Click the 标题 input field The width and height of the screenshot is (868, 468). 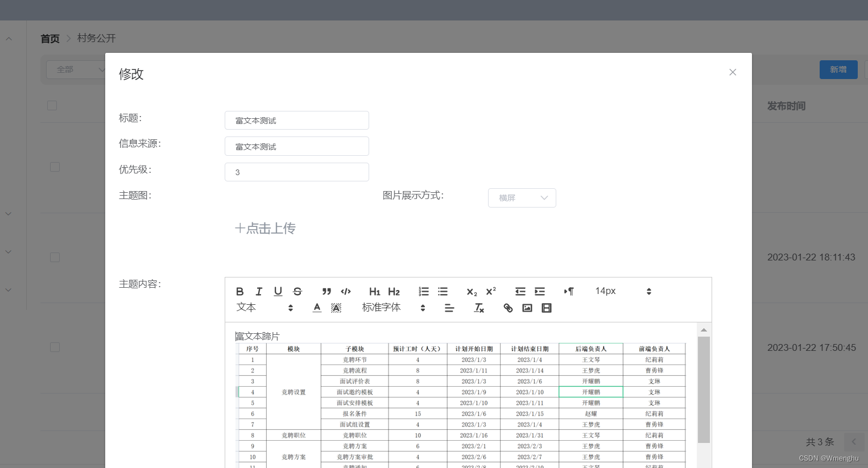tap(297, 121)
